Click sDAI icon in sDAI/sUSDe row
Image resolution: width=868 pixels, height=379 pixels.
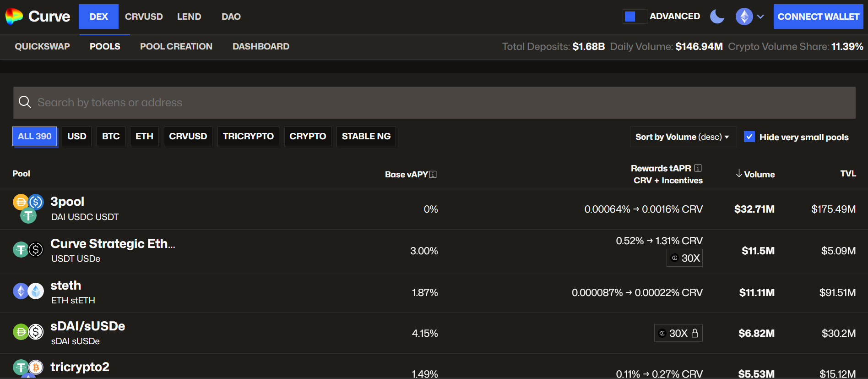21,332
